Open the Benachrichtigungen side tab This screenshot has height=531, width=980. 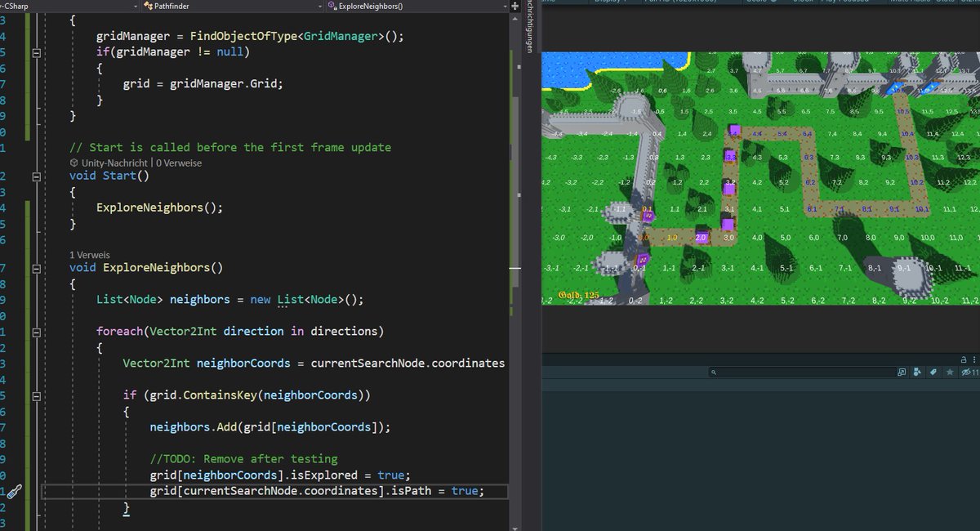(x=530, y=29)
